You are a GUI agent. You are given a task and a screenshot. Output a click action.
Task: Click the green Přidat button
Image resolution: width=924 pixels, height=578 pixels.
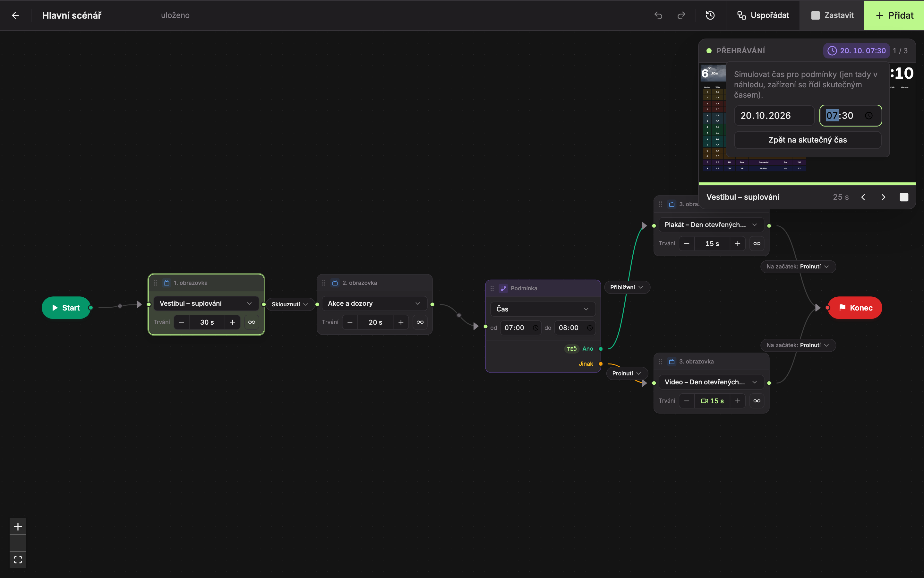pos(894,15)
